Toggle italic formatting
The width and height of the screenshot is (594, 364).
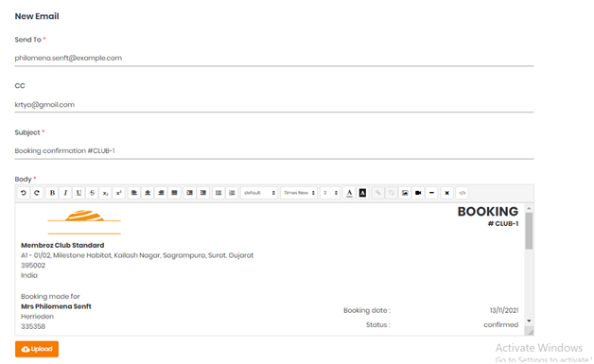pos(65,193)
